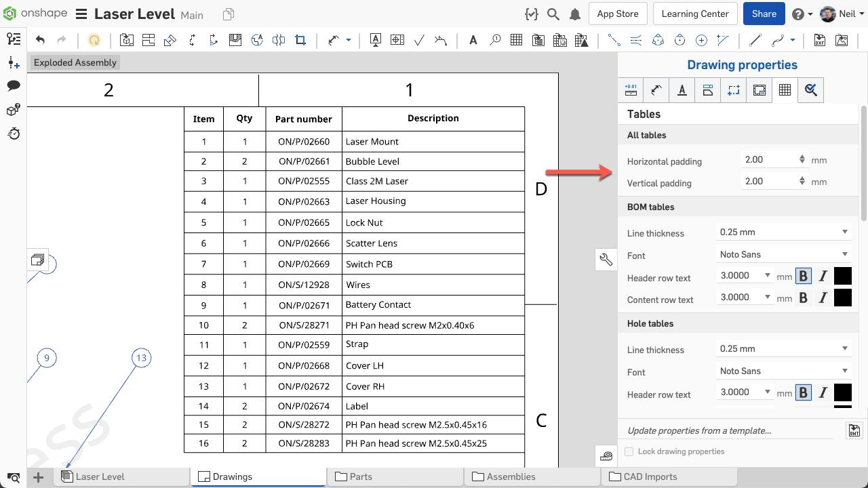Viewport: 868px width, 488px height.
Task: Toggle bold for BOM header row text
Action: tap(803, 277)
